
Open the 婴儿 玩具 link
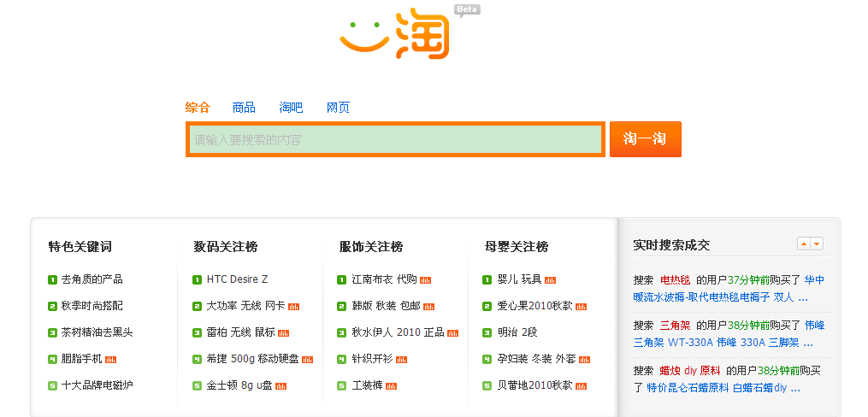pos(519,279)
